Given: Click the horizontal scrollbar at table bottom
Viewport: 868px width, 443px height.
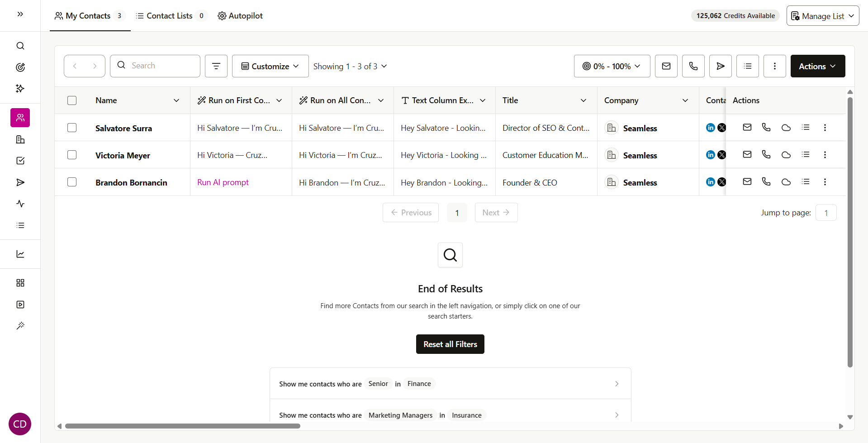Looking at the screenshot, I should (x=183, y=426).
